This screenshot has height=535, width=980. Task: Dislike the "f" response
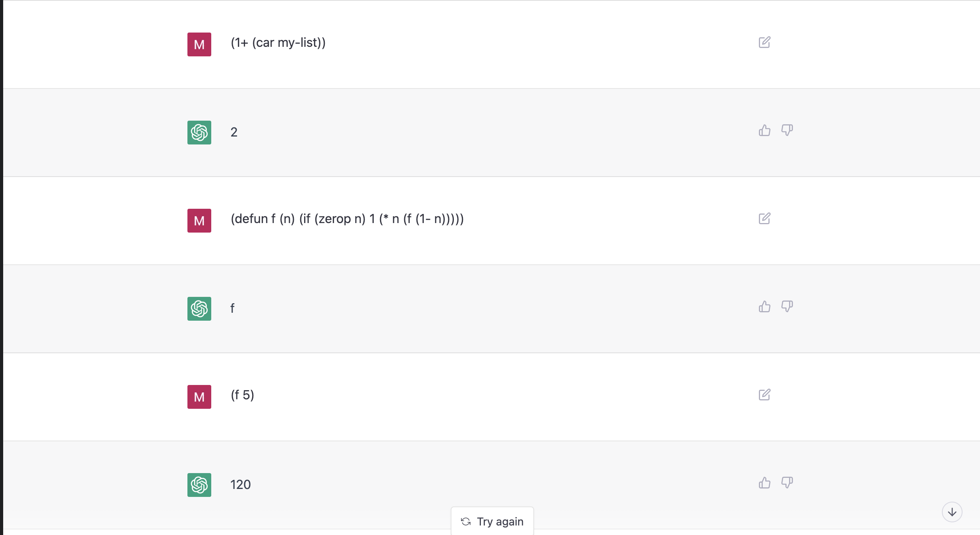pos(787,306)
